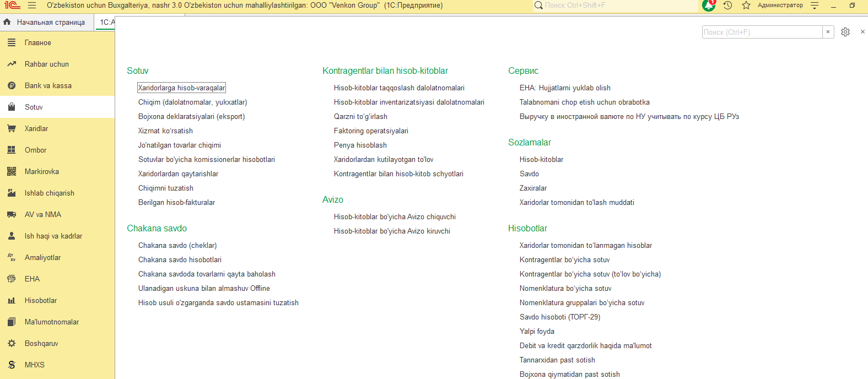The width and height of the screenshot is (868, 379).
Task: Click the Поиск (Ctrl+F) field
Action: [762, 32]
